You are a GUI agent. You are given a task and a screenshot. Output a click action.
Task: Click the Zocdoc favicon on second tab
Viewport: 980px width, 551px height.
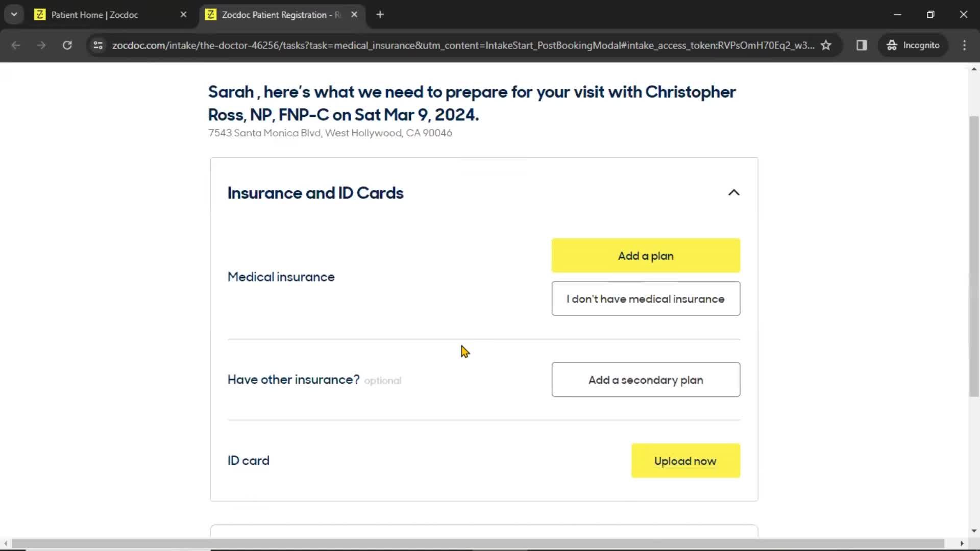[210, 14]
